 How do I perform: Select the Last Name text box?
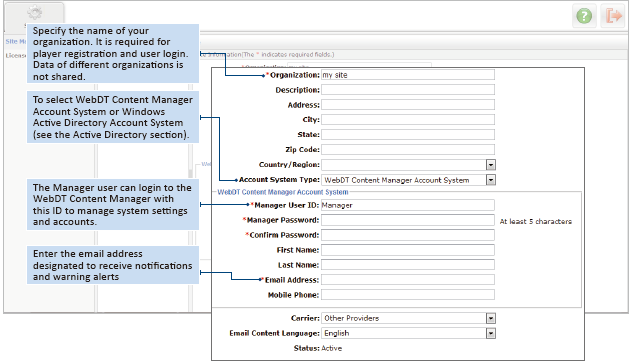click(408, 265)
